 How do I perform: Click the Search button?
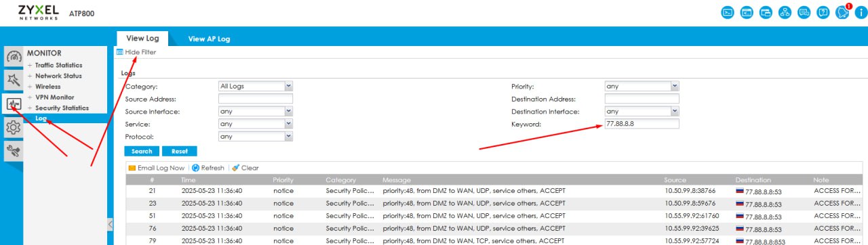coord(142,151)
